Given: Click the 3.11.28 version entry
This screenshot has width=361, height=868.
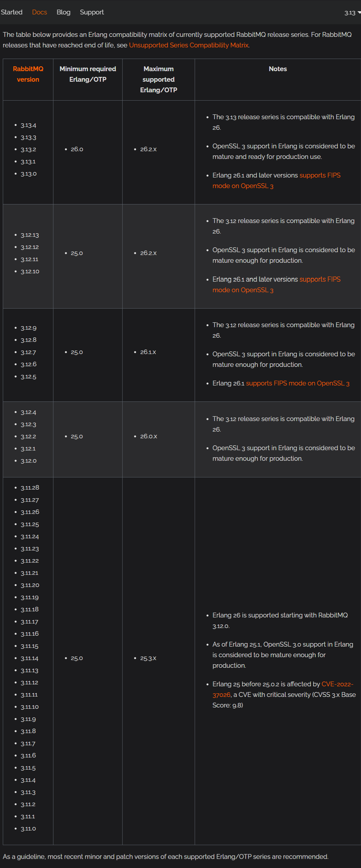Looking at the screenshot, I should tap(30, 488).
